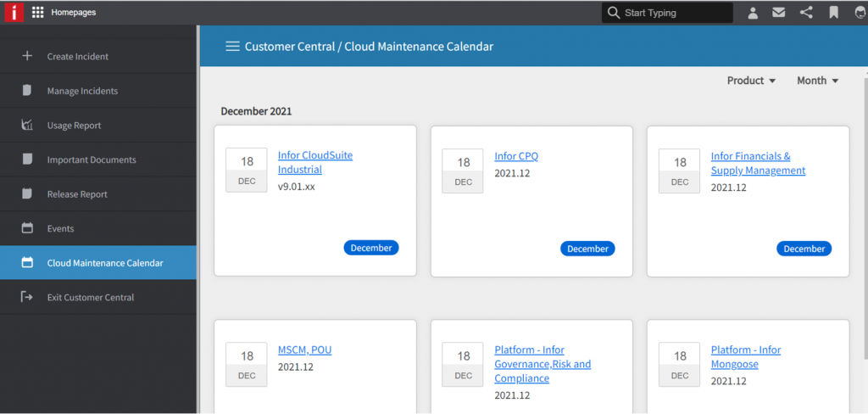868x414 pixels.
Task: Select Exit Customer Central
Action: point(90,298)
